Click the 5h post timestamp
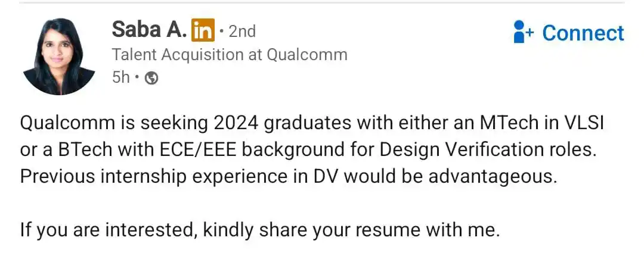Image resolution: width=644 pixels, height=253 pixels. point(120,77)
